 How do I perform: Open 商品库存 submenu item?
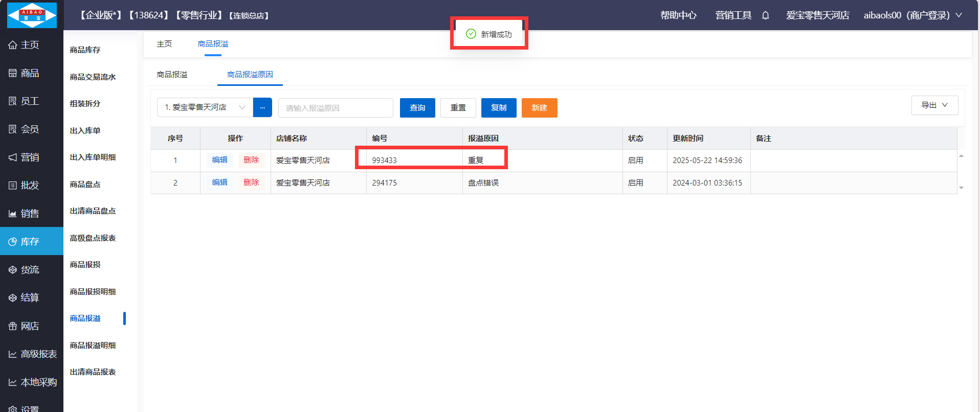[x=85, y=50]
